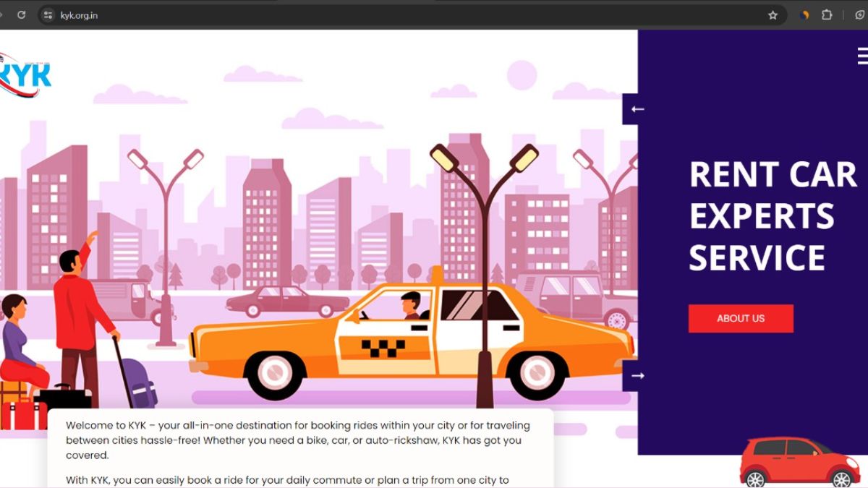The height and width of the screenshot is (488, 868).
Task: Click the Rent Car Experts Service heading
Action: click(772, 215)
